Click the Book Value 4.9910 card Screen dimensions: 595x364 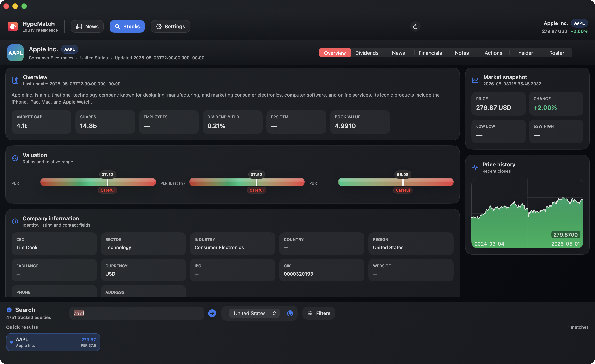360,122
